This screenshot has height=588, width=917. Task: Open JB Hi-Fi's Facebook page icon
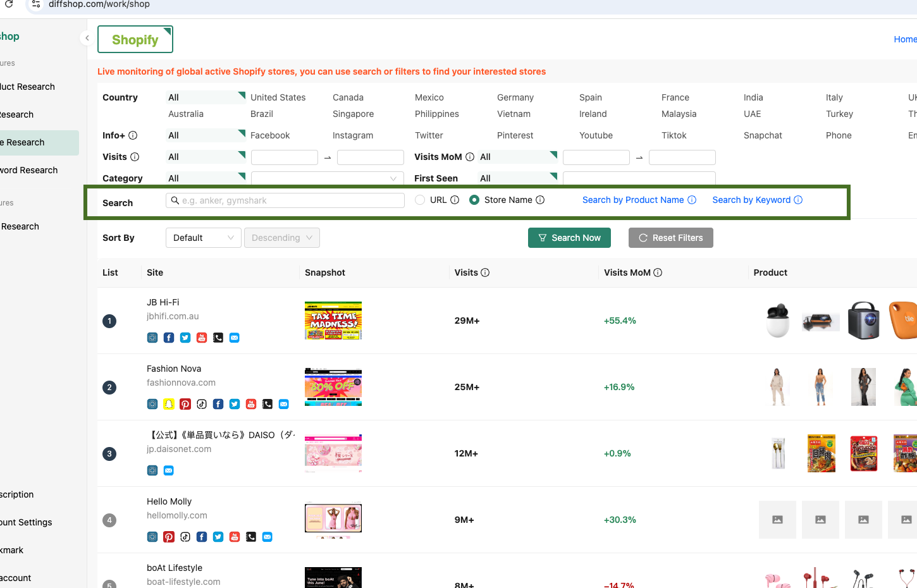168,338
